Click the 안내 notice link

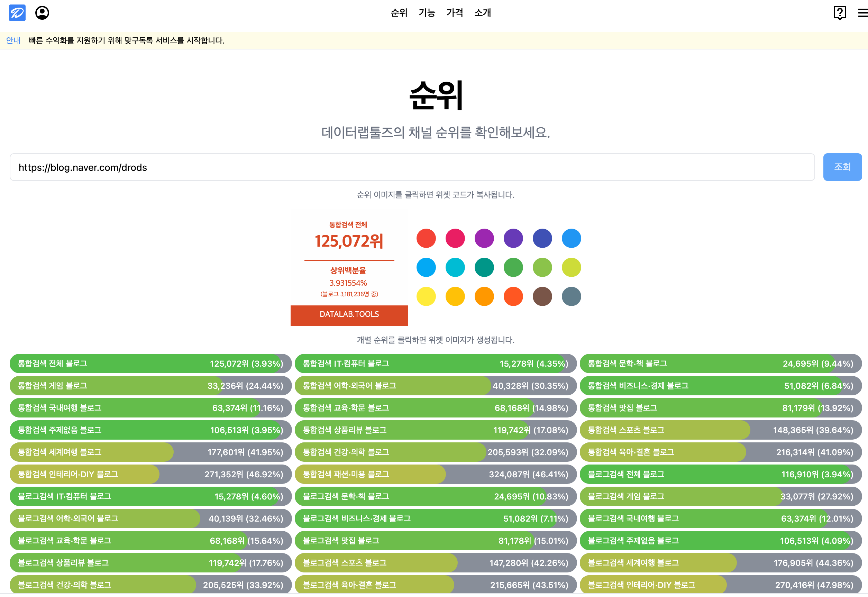click(x=13, y=40)
